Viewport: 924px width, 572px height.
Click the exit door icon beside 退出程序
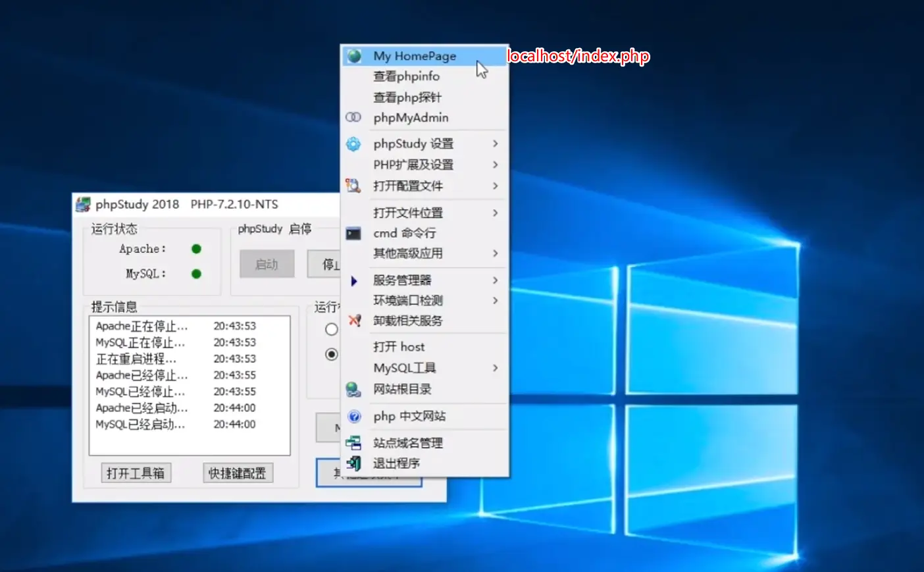click(x=354, y=463)
